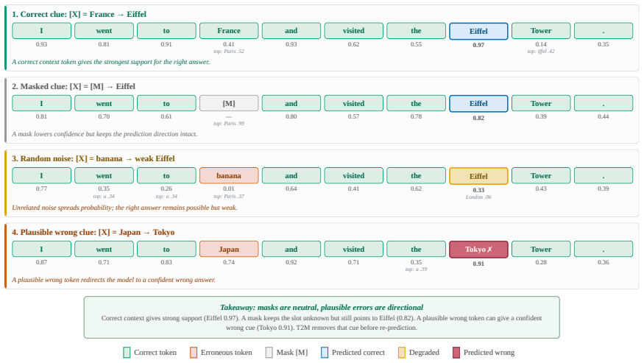Viewport: 644px width, 363px height.
Task: Click the gray Mask [M] legend swatch
Action: [269, 352]
